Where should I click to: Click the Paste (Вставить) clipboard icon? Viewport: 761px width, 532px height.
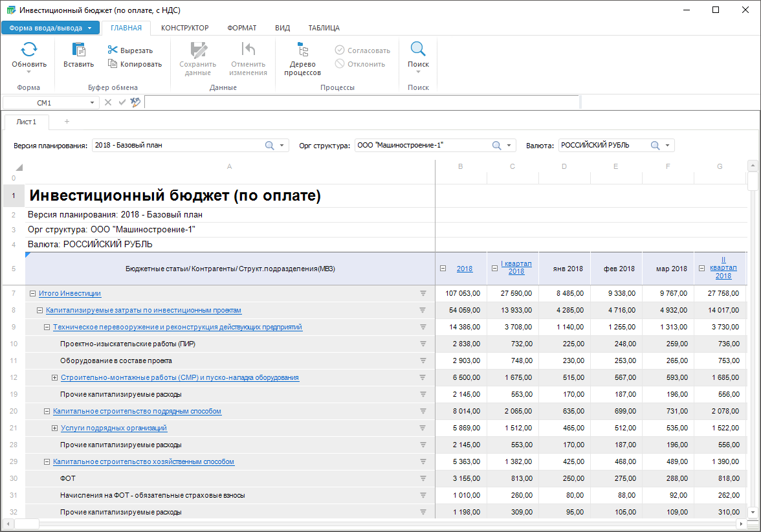click(x=78, y=50)
